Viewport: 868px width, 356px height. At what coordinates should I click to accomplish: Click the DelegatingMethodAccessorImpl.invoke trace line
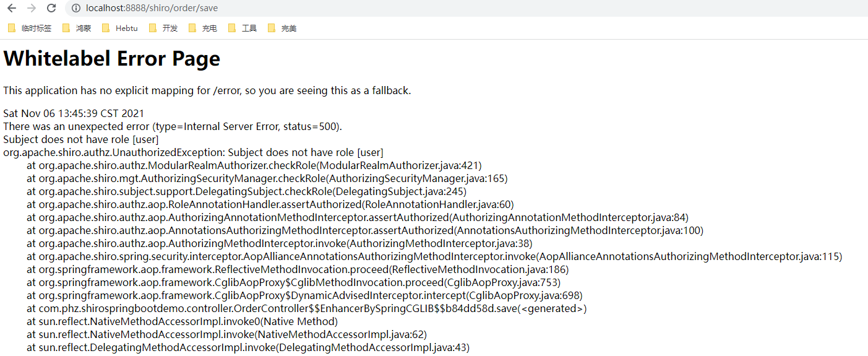click(248, 347)
